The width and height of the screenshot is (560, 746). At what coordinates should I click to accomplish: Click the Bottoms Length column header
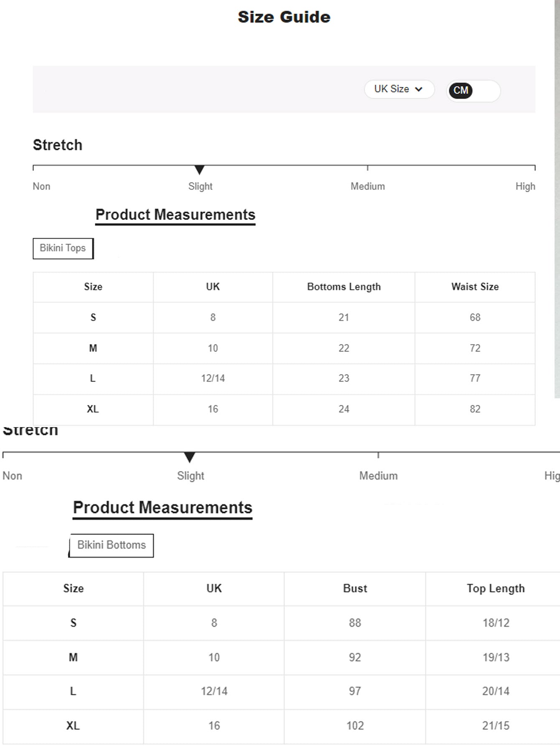tap(344, 287)
